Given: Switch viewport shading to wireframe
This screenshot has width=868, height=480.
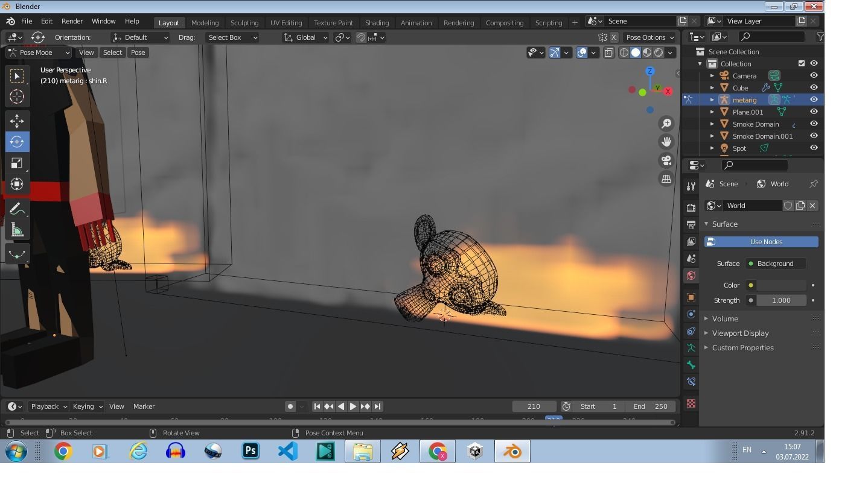Looking at the screenshot, I should tap(624, 52).
